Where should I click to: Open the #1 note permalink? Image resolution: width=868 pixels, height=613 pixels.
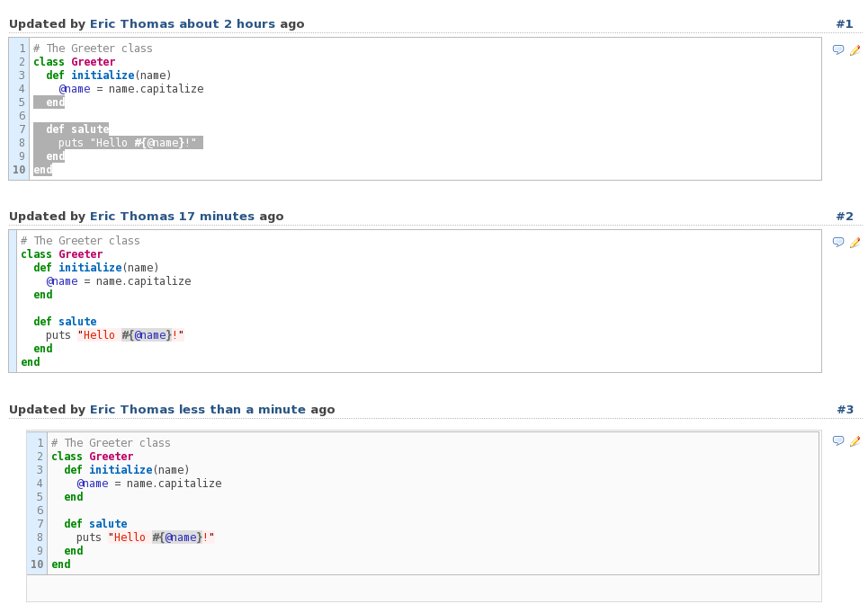(x=845, y=23)
